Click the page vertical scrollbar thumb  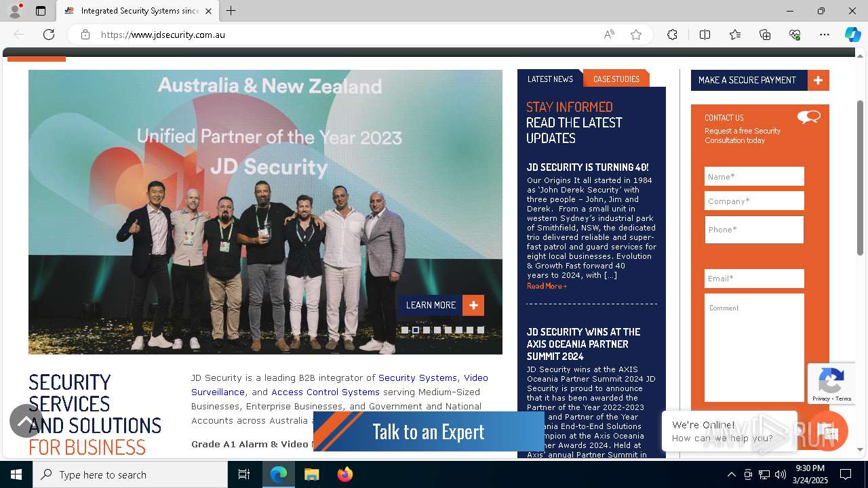[860, 178]
